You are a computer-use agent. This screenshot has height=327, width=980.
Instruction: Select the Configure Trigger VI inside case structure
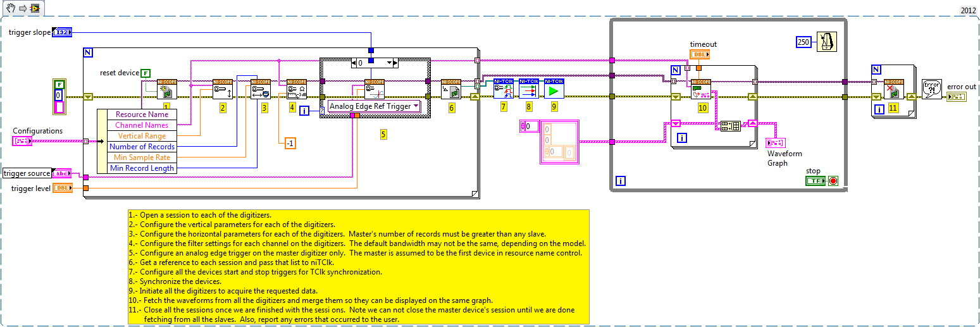pyautogui.click(x=375, y=89)
